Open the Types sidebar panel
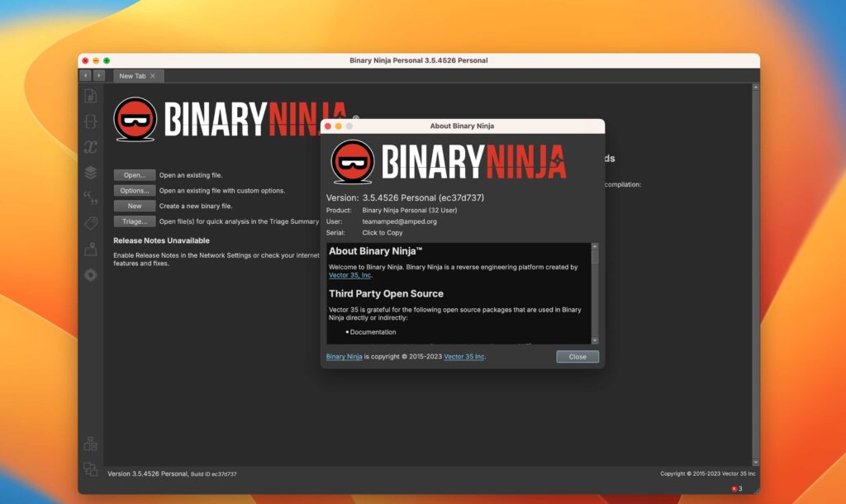 91,121
